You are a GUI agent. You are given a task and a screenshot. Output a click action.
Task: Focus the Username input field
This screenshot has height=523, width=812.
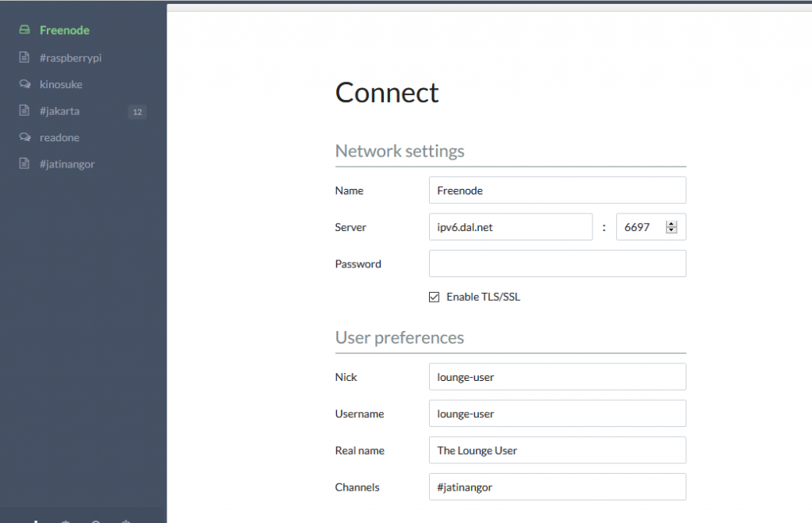click(557, 413)
